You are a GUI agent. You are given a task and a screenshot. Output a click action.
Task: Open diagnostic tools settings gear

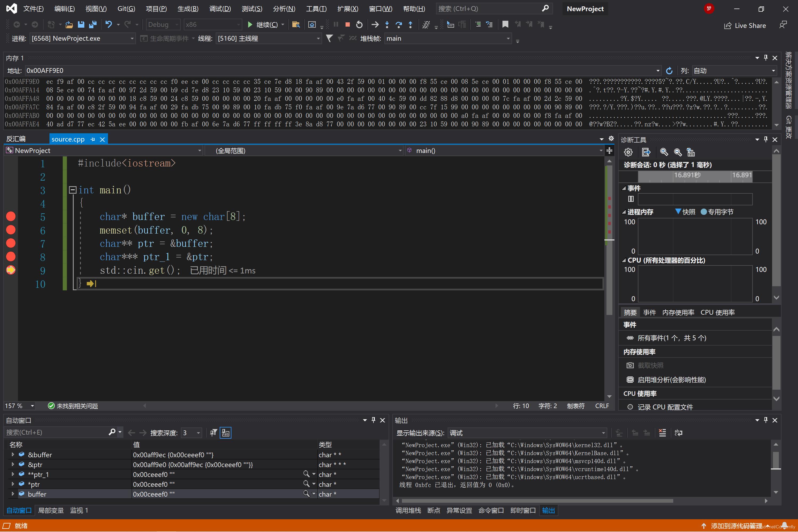click(x=628, y=152)
